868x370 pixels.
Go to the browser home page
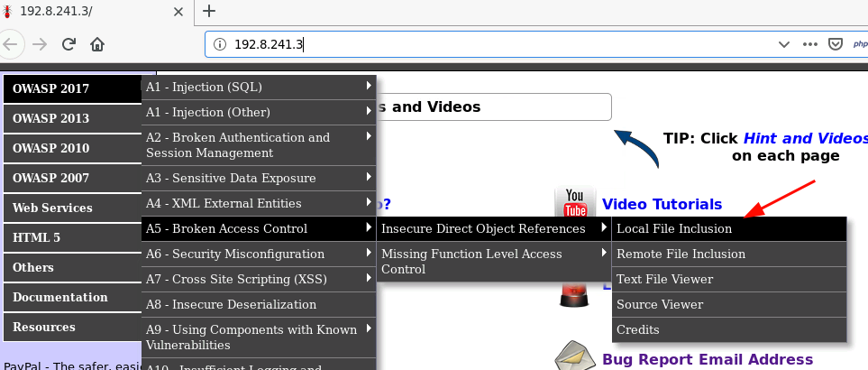97,44
